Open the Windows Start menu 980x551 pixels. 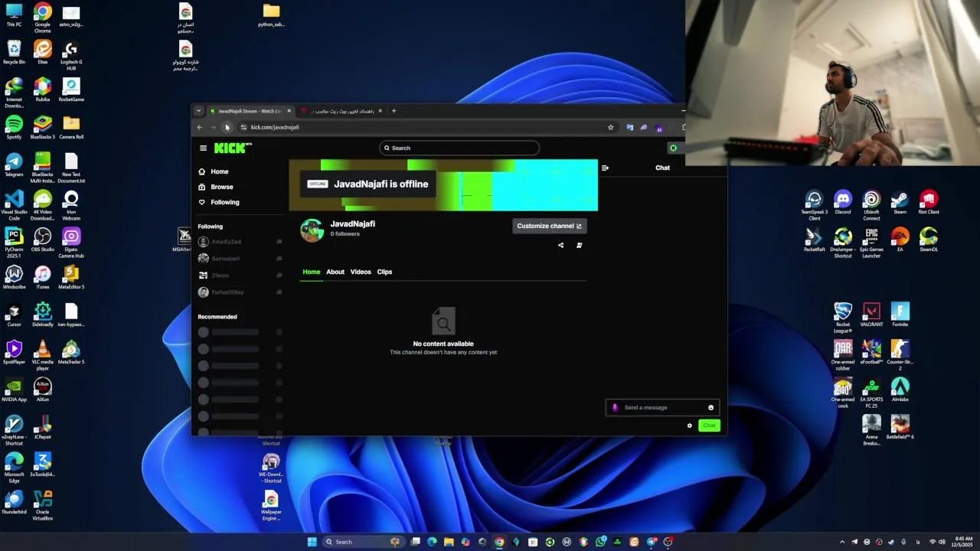click(x=312, y=542)
